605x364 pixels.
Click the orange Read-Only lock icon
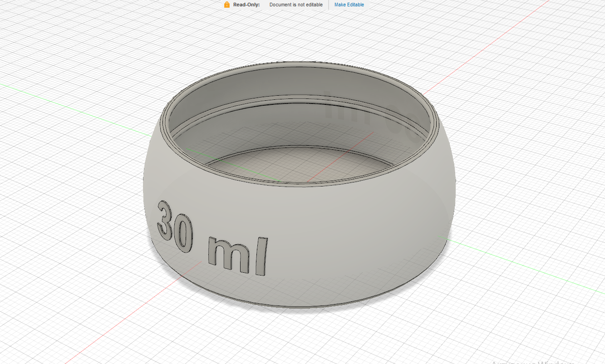click(227, 5)
